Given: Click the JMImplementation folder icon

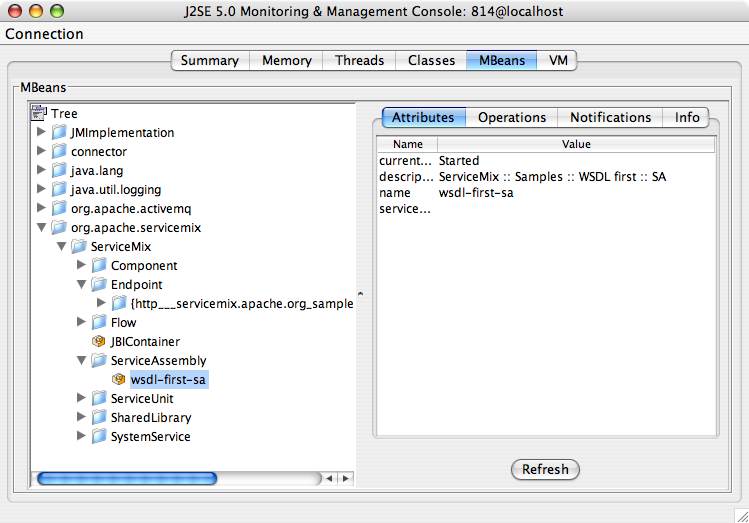Looking at the screenshot, I should coord(59,132).
